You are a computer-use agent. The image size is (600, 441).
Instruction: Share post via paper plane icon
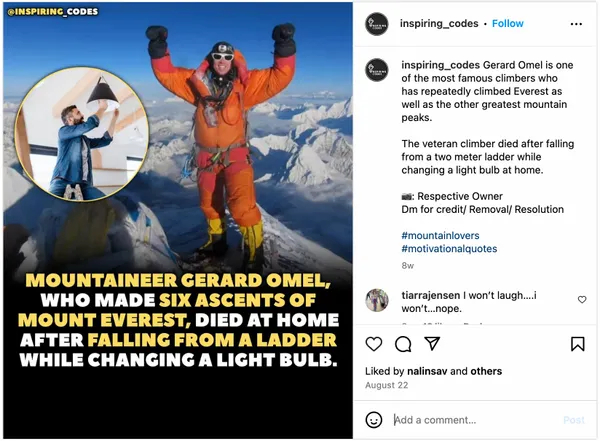pyautogui.click(x=432, y=344)
